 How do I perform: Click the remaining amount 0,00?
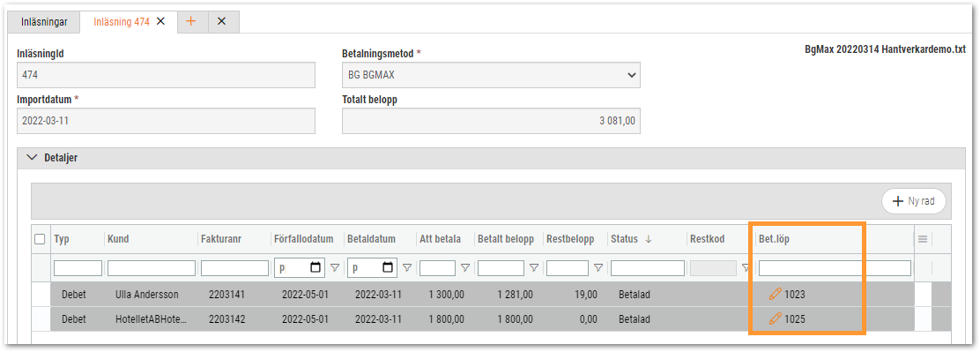click(589, 318)
